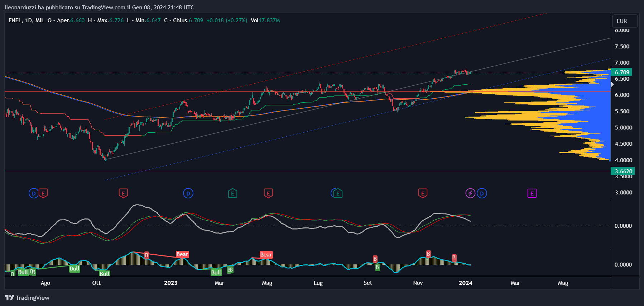Click the 3.6620 horizontal line price label
644x306 pixels.
[623, 171]
